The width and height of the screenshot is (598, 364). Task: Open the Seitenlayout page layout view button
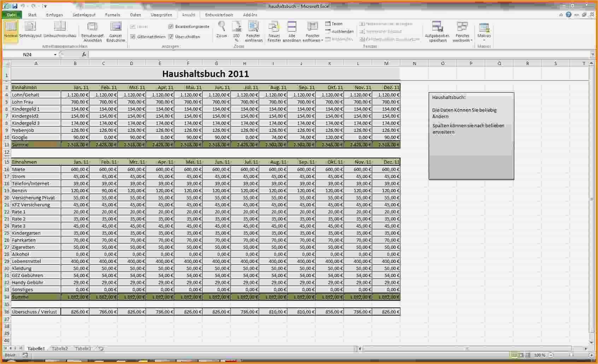click(x=30, y=30)
